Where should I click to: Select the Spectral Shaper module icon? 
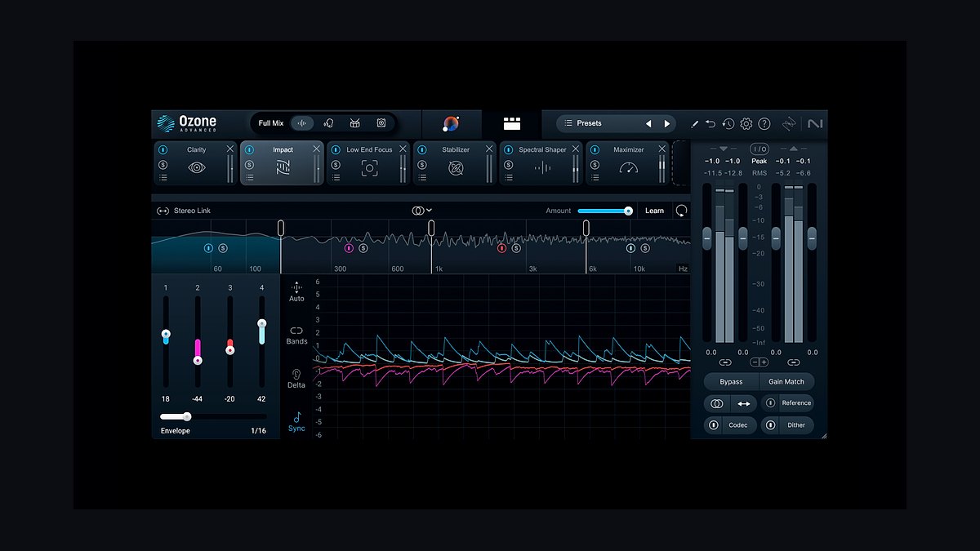coord(542,168)
